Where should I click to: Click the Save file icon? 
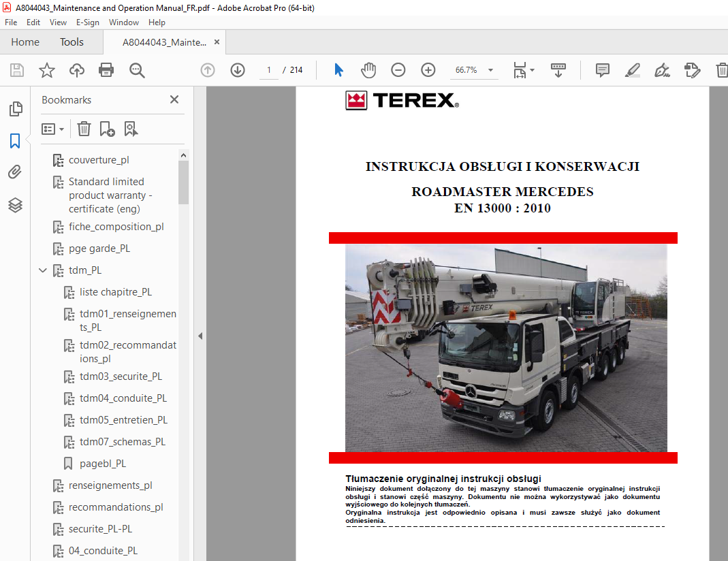17,70
